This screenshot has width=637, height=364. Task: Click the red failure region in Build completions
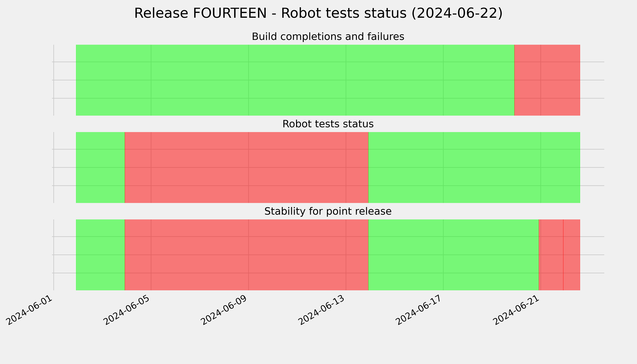[x=547, y=80]
